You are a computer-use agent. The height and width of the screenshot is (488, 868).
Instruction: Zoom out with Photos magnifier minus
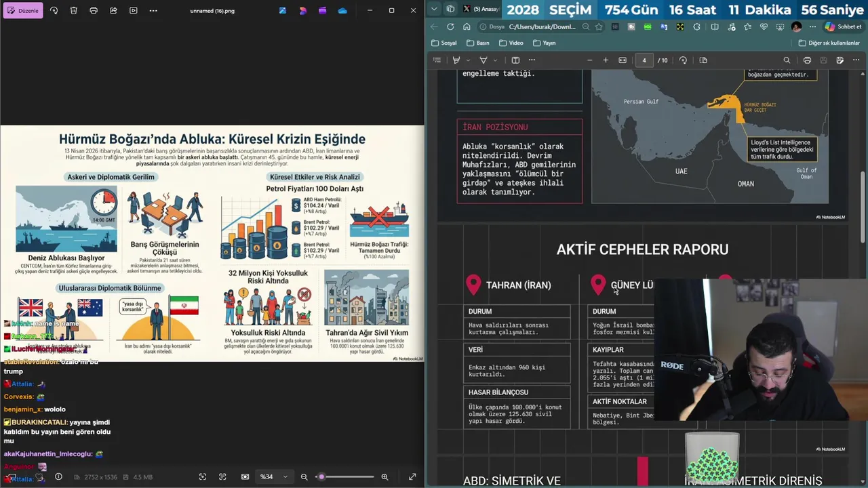click(x=304, y=476)
